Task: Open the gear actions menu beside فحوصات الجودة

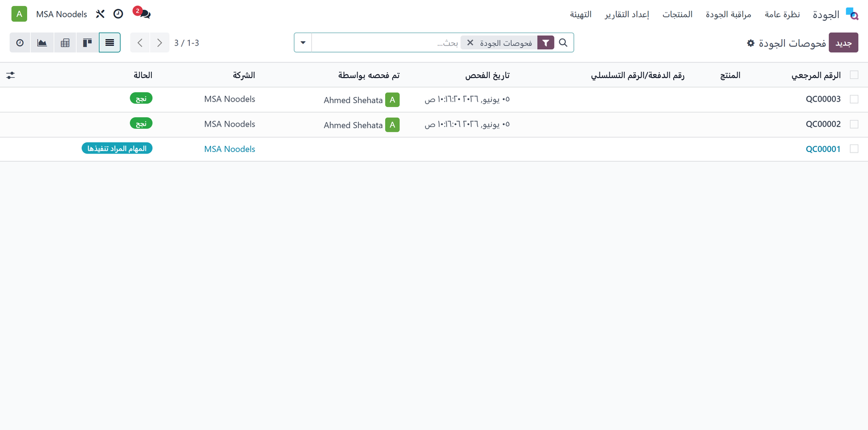Action: coord(751,43)
